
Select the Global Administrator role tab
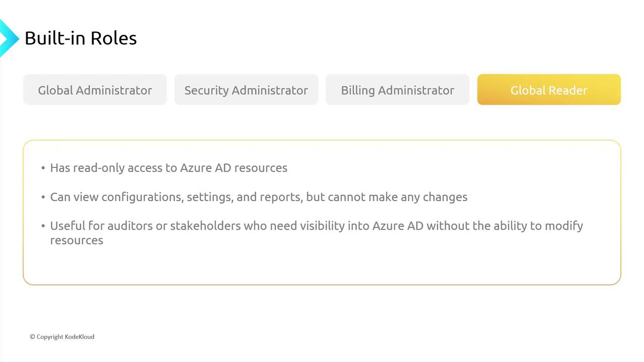[95, 90]
